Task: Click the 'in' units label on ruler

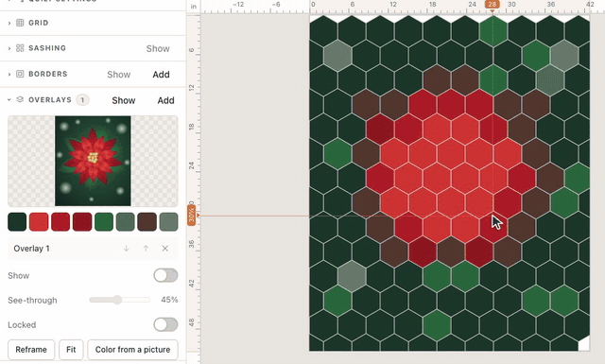Action: [193, 7]
